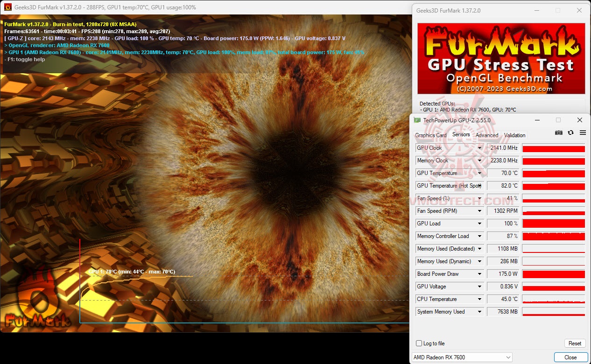Click the OpenGL renderer line in FurMark overlay
Image resolution: width=591 pixels, height=364 pixels.
pos(57,45)
